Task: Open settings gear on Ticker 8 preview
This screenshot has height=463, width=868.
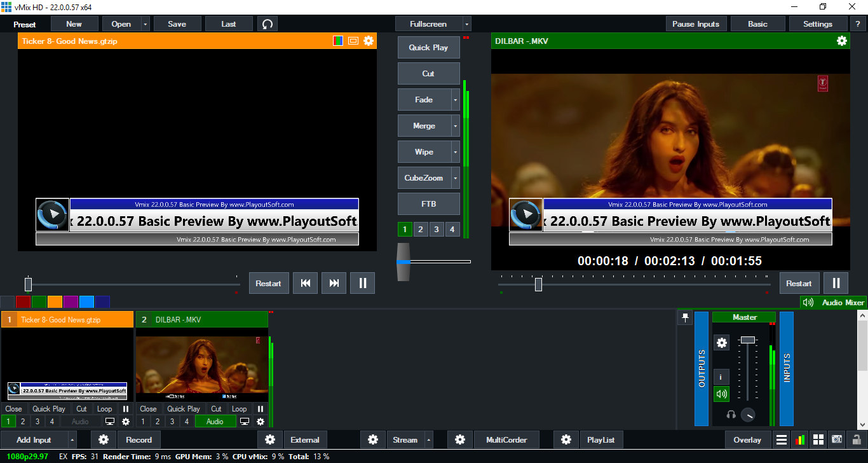Action: (369, 41)
